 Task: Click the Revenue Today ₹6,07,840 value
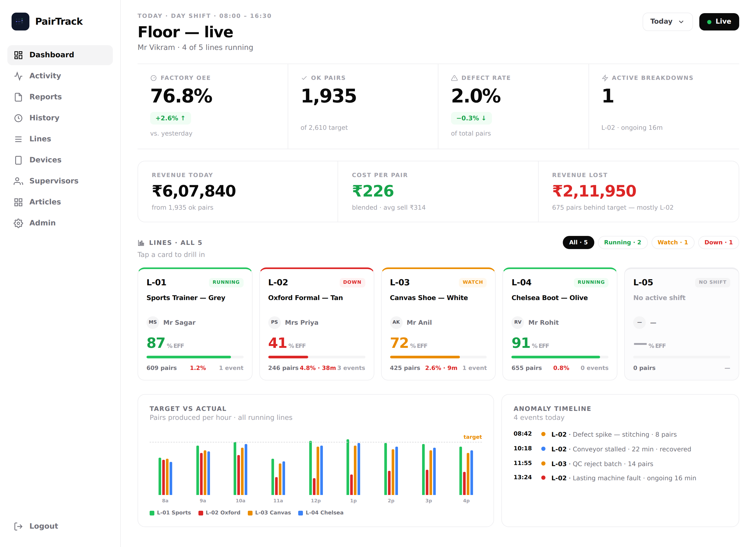click(x=194, y=191)
